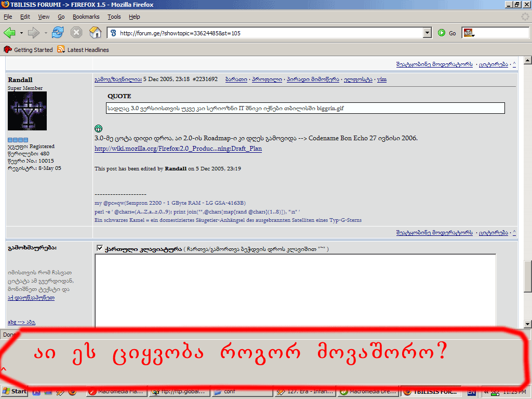Screen dimensions: 532x399
Task: Open the Getting Started bookmark
Action: (x=28, y=50)
